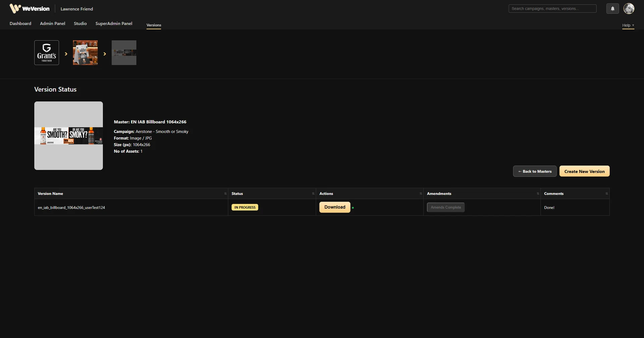This screenshot has width=644, height=338.
Task: Open the user profile avatar
Action: [629, 9]
